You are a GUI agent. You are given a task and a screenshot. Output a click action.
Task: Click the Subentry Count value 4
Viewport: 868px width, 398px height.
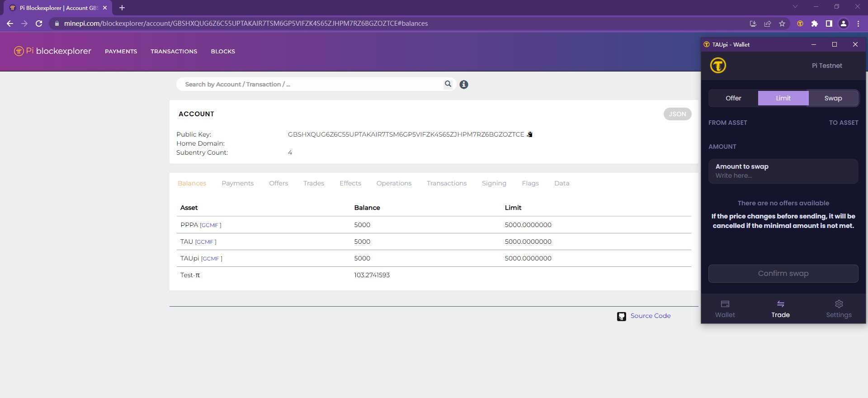[x=290, y=153]
